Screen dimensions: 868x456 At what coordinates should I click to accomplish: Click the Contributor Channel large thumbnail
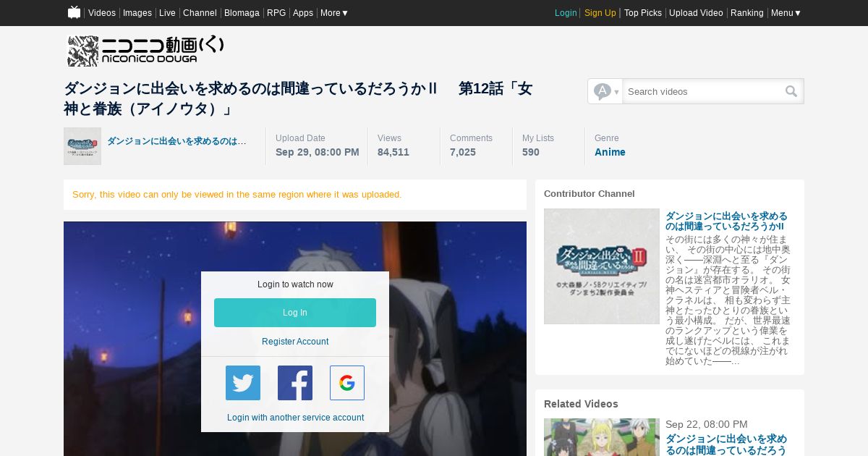click(602, 266)
